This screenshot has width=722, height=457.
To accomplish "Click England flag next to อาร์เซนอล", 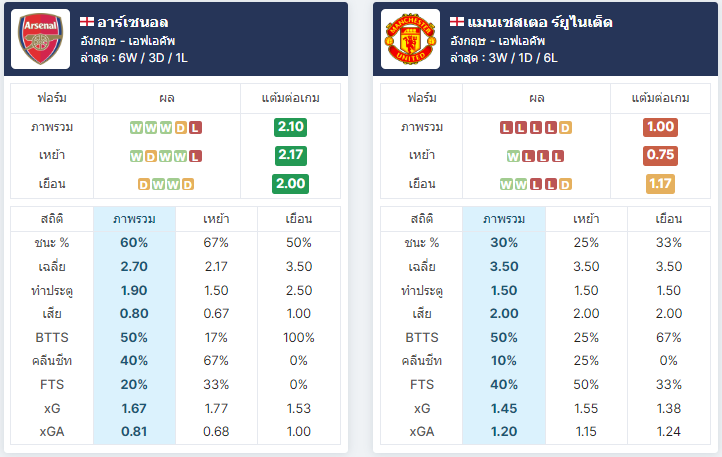I will click(x=87, y=22).
